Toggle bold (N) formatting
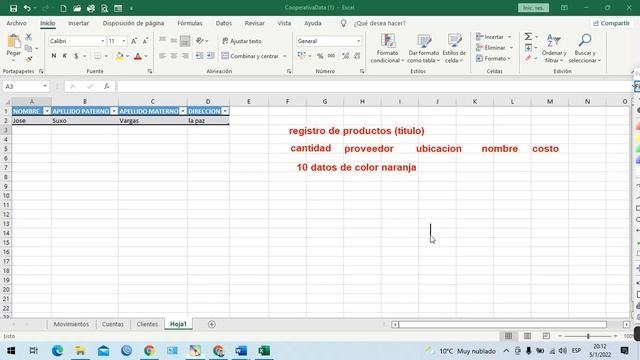Screen dimensions: 640x360 53,56
